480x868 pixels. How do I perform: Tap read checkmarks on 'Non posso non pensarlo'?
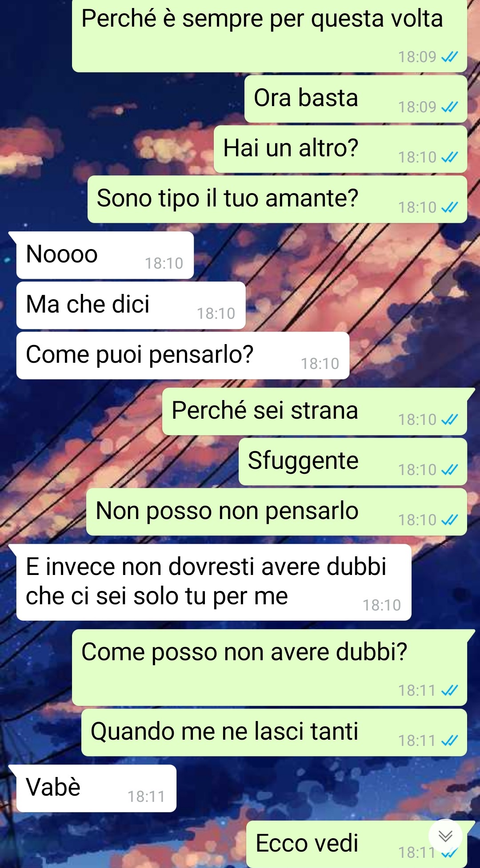coord(449,520)
